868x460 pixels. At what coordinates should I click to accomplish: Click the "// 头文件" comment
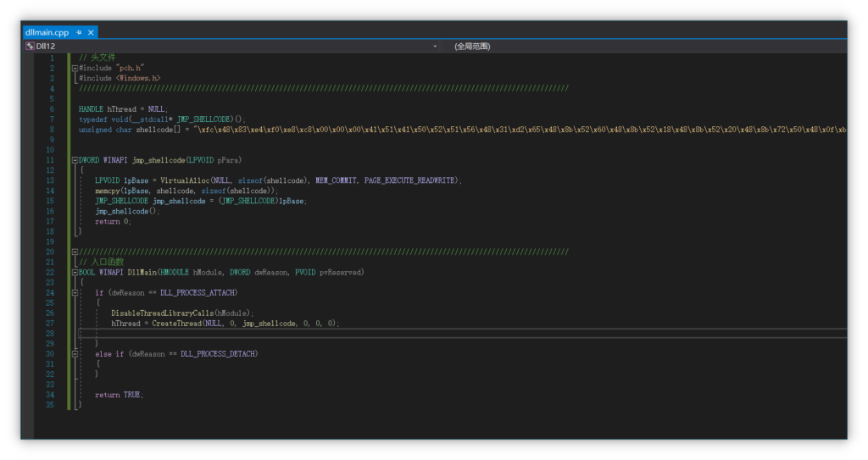tap(97, 58)
